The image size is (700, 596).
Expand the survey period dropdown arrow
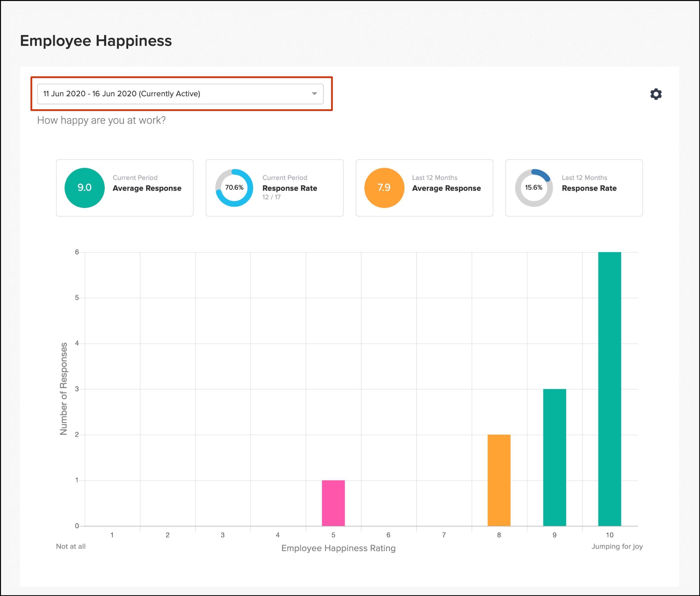[x=314, y=94]
